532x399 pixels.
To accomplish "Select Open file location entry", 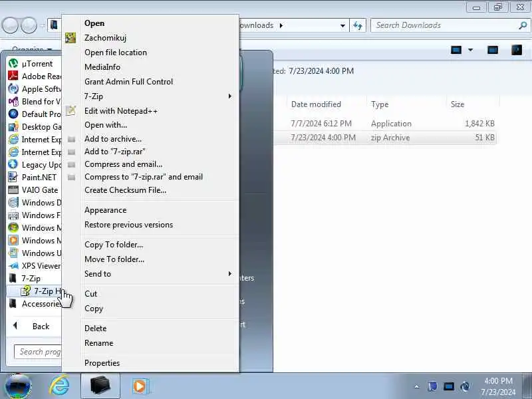I will tap(116, 53).
